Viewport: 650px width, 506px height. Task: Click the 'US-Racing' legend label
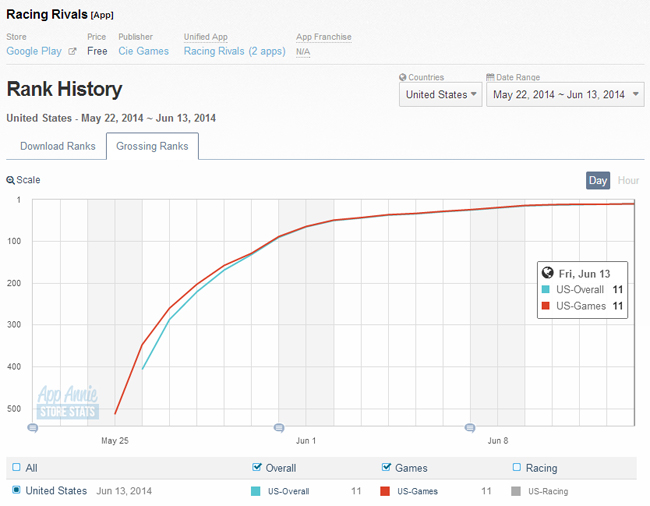pos(548,491)
